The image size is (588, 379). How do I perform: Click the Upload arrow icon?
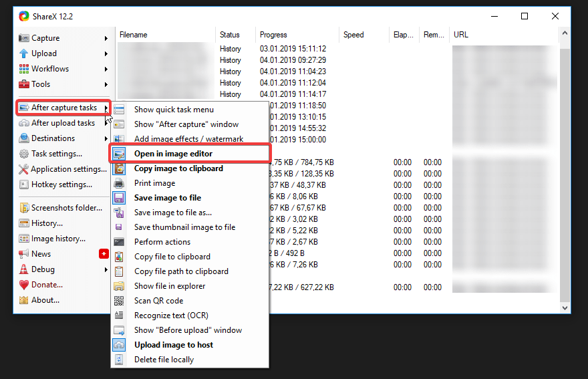tap(24, 53)
